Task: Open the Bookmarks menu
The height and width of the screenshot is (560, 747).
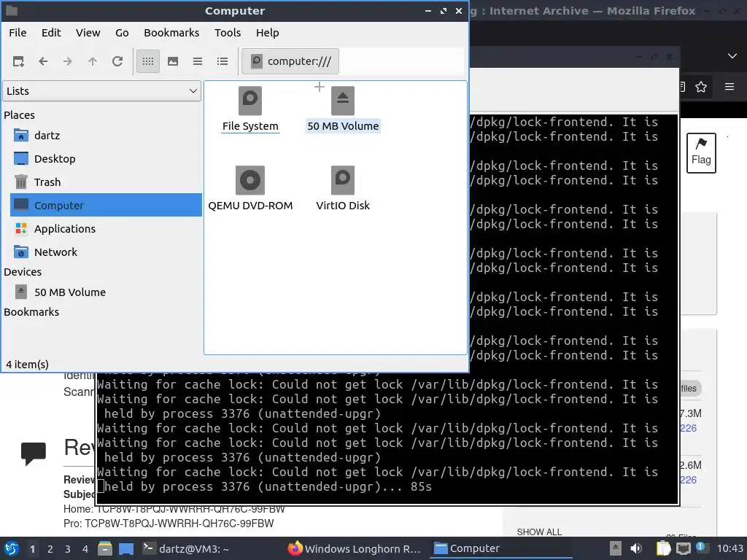Action: tap(171, 33)
